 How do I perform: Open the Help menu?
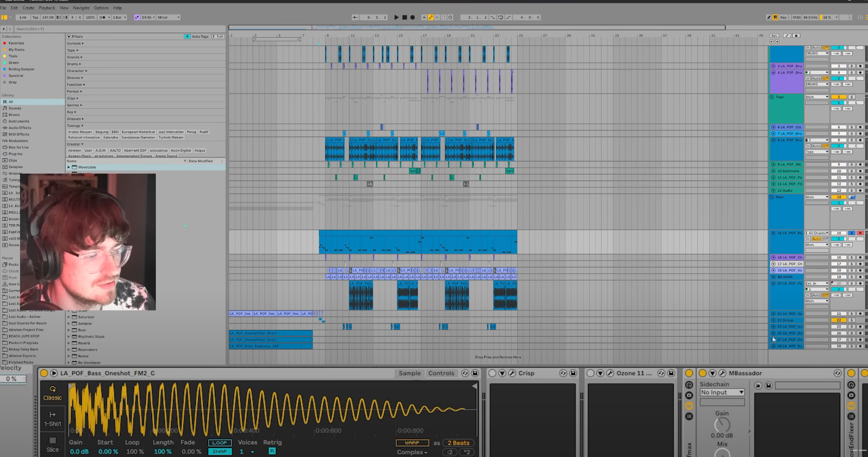tap(117, 8)
